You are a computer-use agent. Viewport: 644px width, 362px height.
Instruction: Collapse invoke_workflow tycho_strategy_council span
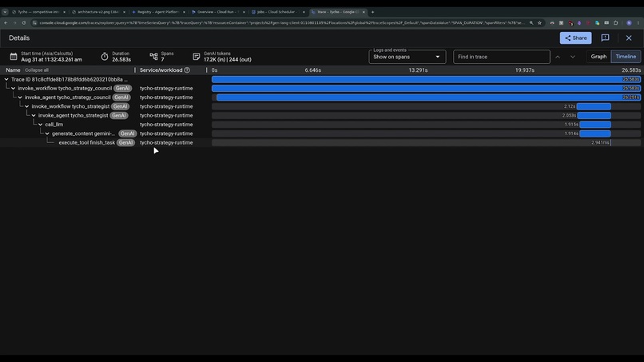pos(13,89)
